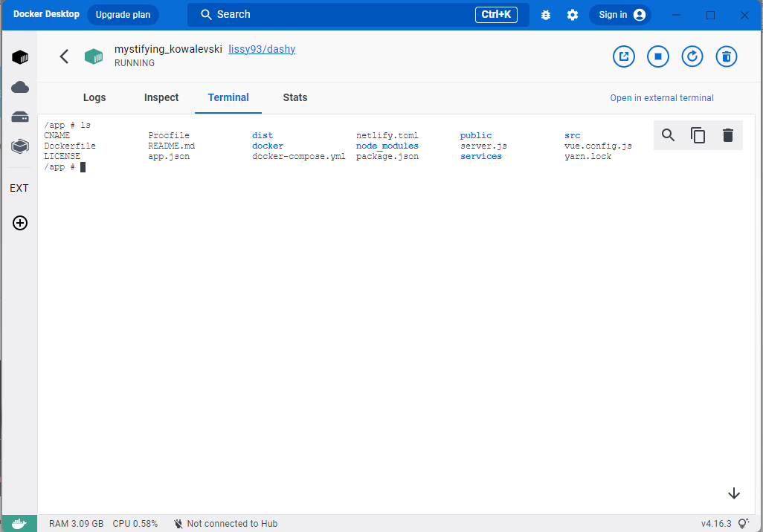Open the Dev Environments icon in sidebar

[20, 146]
